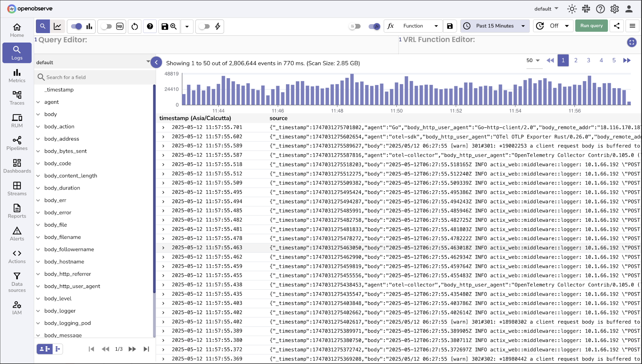The height and width of the screenshot is (364, 642).
Task: Open the settings gear in top bar
Action: click(x=614, y=9)
